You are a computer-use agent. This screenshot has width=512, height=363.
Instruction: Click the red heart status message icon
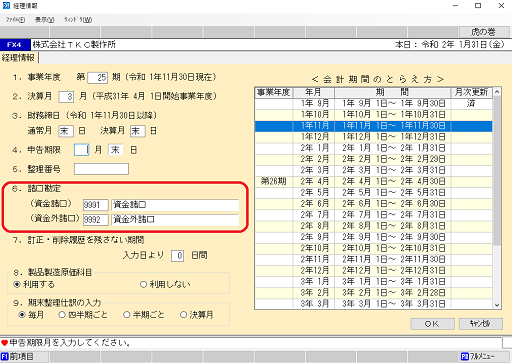[x=4, y=343]
